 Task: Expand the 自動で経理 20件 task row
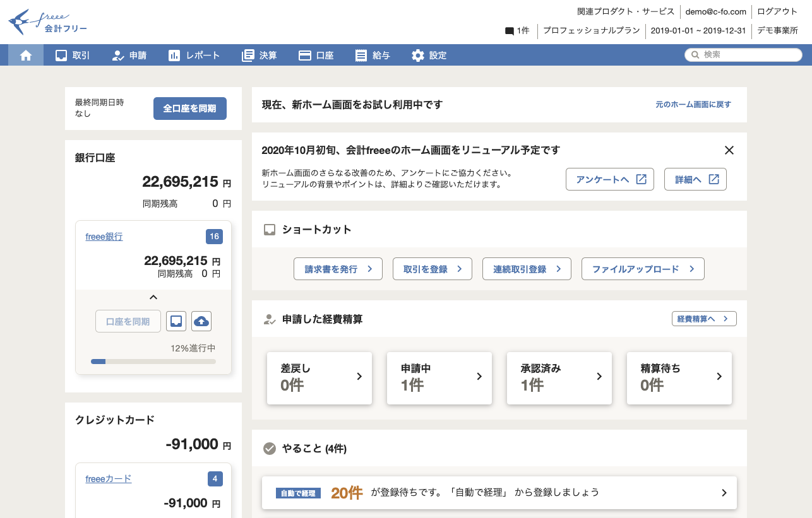click(x=499, y=493)
